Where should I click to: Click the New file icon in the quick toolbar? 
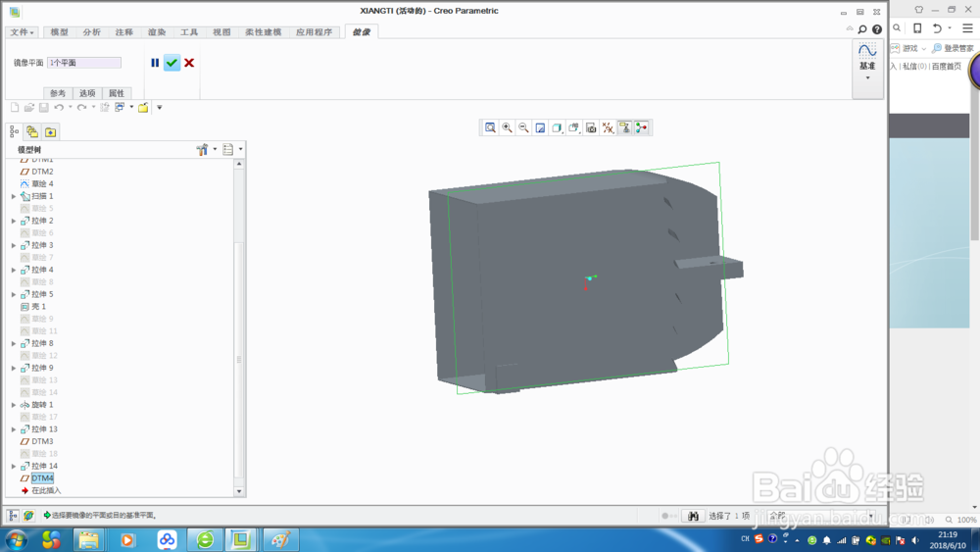[15, 108]
